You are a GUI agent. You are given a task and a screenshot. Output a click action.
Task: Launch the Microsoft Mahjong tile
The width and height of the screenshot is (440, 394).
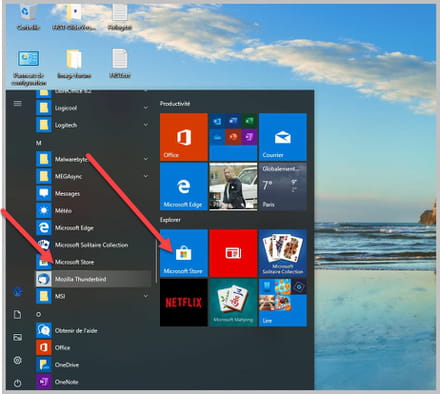pyautogui.click(x=233, y=303)
